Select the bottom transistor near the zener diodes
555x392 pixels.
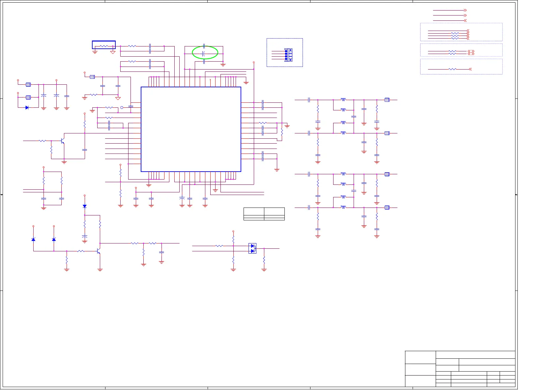[98, 251]
